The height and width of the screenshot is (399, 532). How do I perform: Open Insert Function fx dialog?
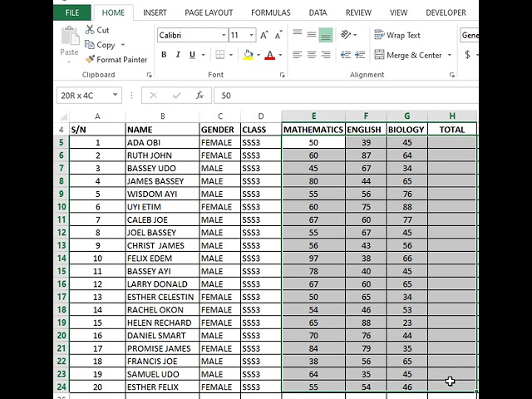(199, 96)
